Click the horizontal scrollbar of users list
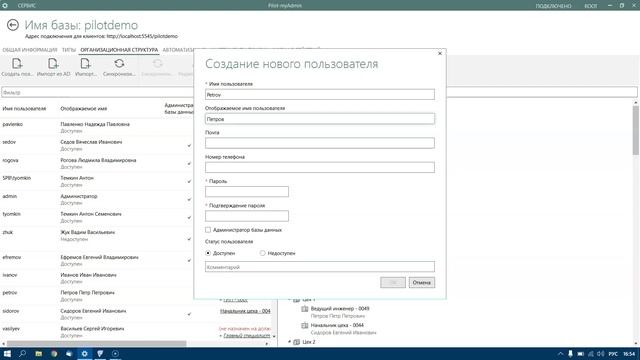Screen dimensions: 640x360 coord(96,344)
